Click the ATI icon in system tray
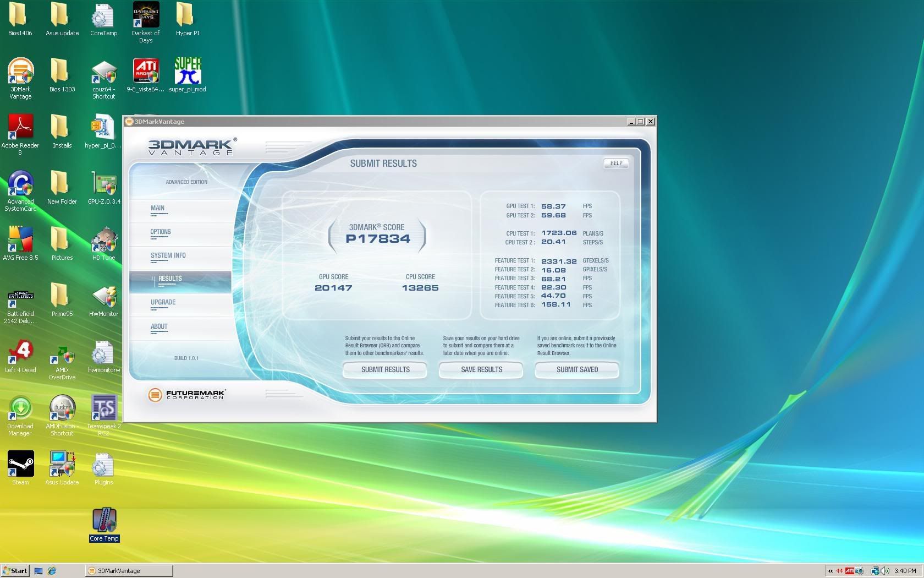This screenshot has width=924, height=578. tap(850, 571)
